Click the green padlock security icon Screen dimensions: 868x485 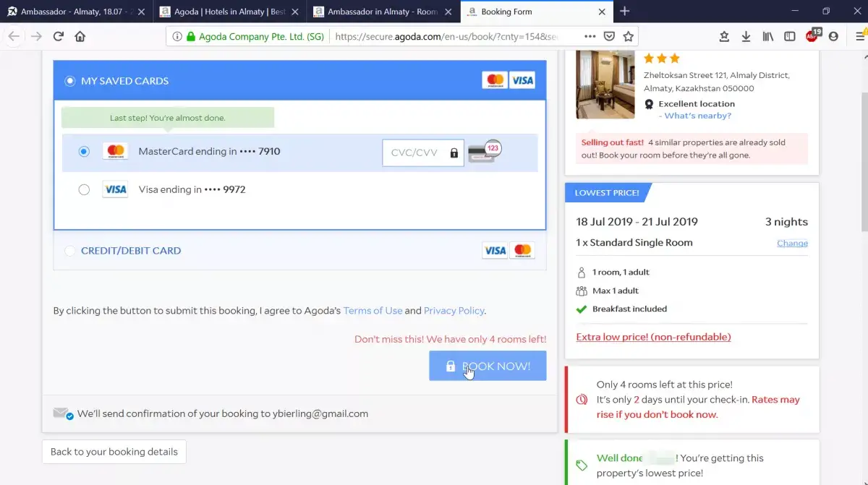(x=191, y=36)
